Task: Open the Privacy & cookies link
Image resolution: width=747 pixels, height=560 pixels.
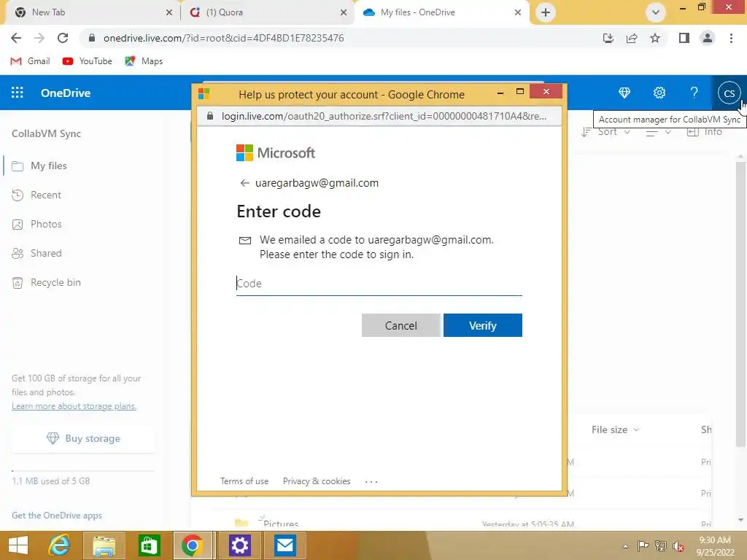Action: [317, 481]
